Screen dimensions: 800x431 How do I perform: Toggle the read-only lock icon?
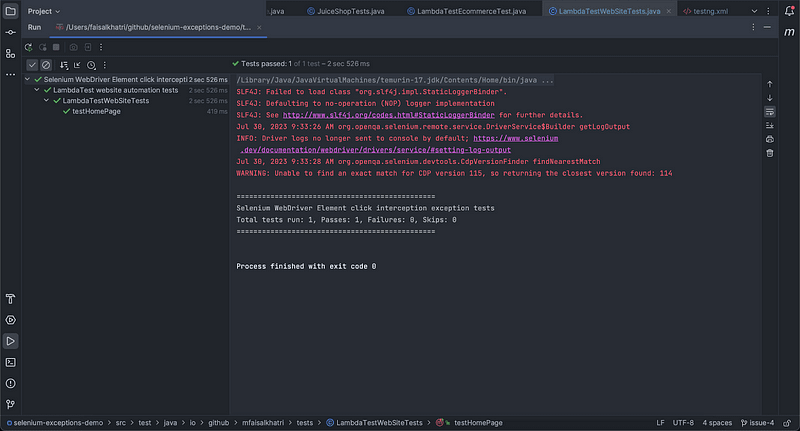point(787,423)
